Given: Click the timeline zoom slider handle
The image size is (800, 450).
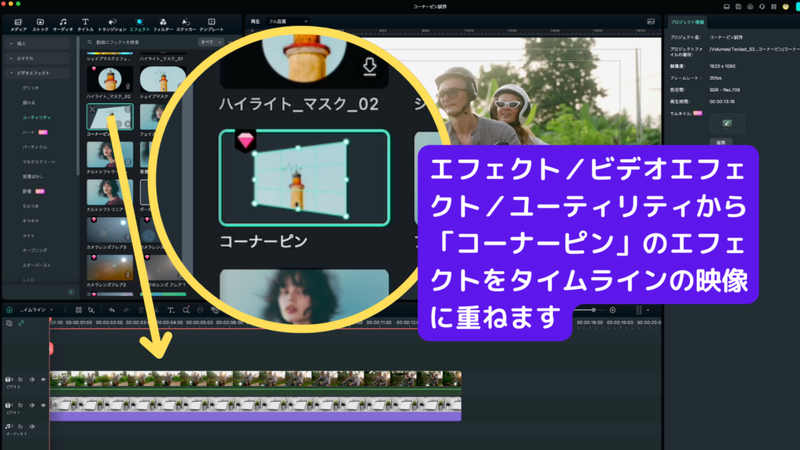Looking at the screenshot, I should pos(593,310).
